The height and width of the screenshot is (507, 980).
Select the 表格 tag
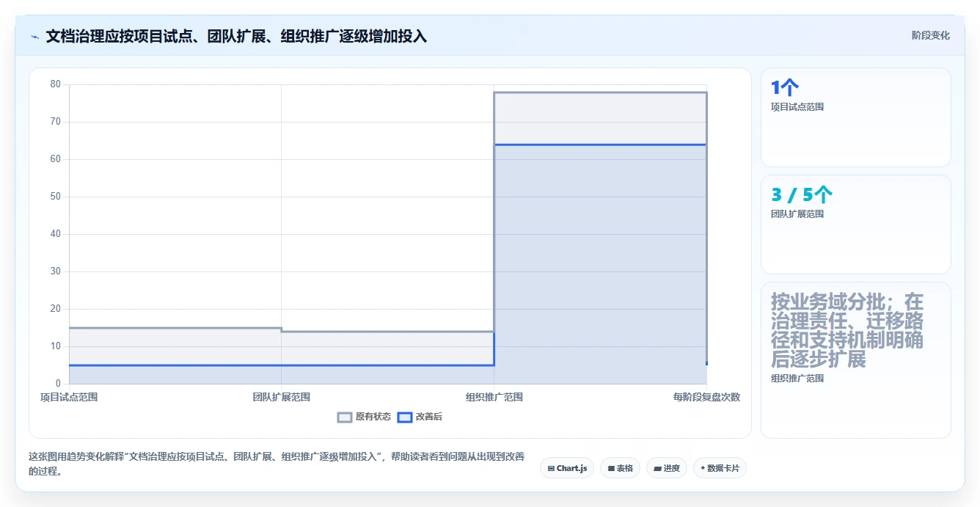[620, 468]
